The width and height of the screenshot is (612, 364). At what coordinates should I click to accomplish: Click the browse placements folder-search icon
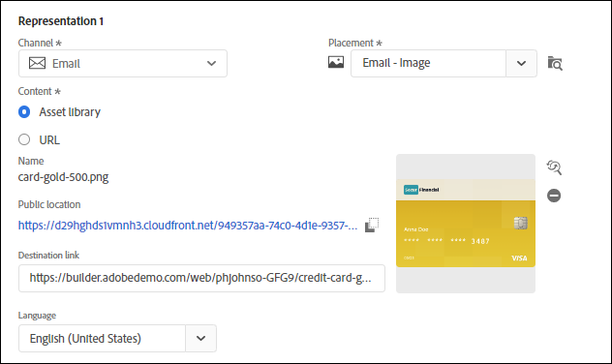[x=555, y=63]
